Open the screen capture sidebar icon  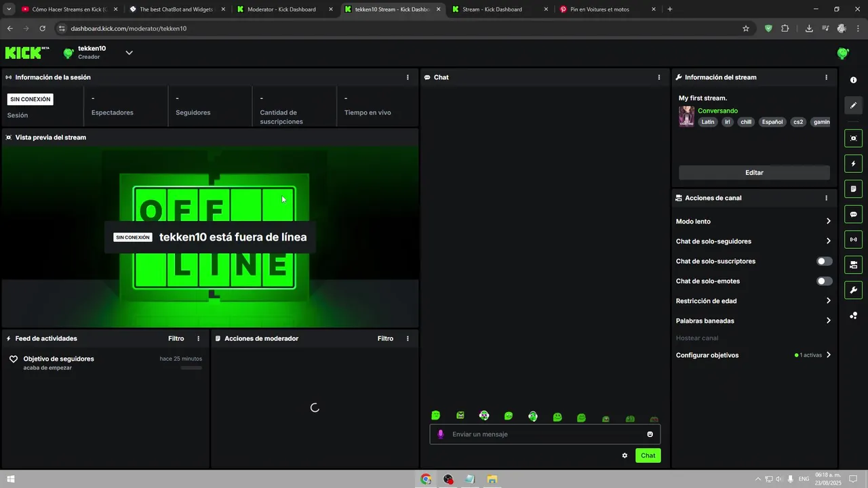(853, 138)
